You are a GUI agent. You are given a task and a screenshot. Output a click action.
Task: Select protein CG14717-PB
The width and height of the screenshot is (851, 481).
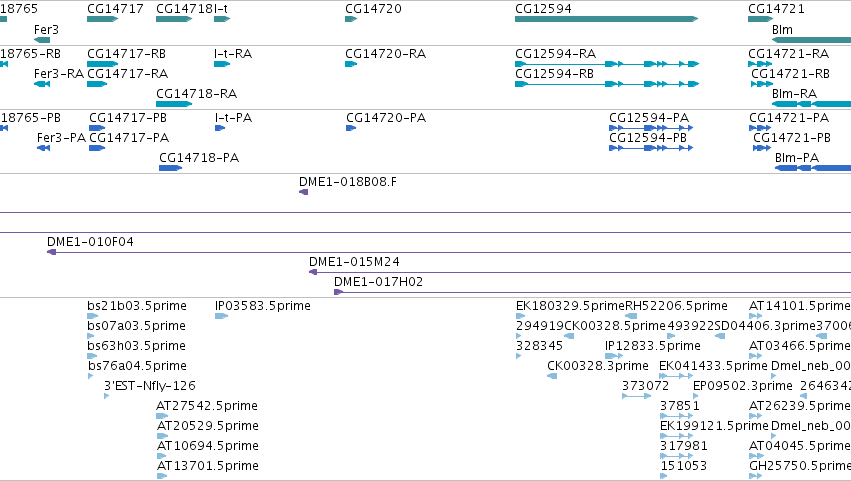pyautogui.click(x=128, y=118)
